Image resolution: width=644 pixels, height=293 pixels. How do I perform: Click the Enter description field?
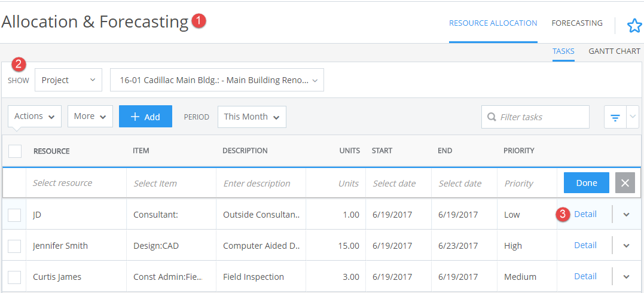tap(261, 183)
